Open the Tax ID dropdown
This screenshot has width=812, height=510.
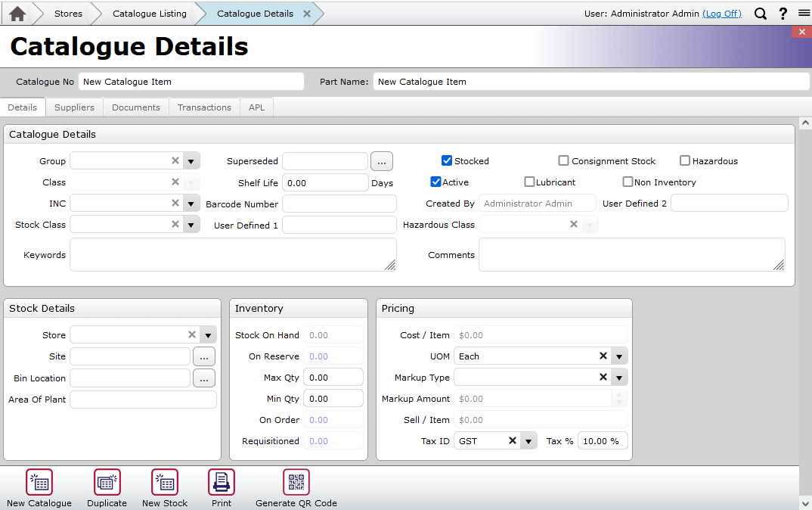coord(528,440)
